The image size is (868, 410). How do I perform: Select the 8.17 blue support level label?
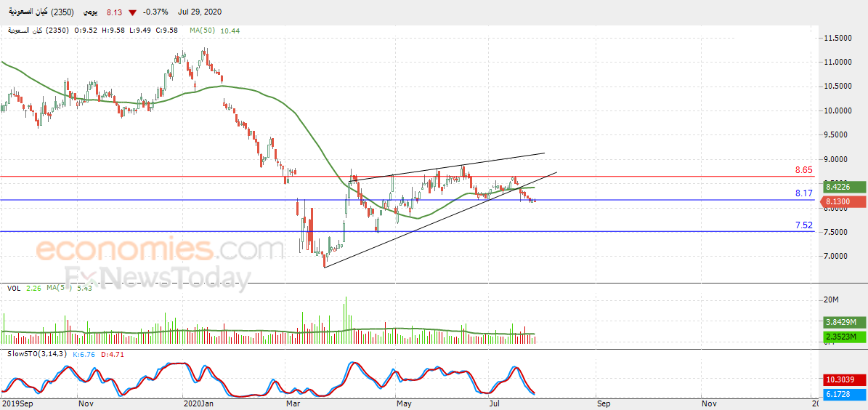point(804,193)
